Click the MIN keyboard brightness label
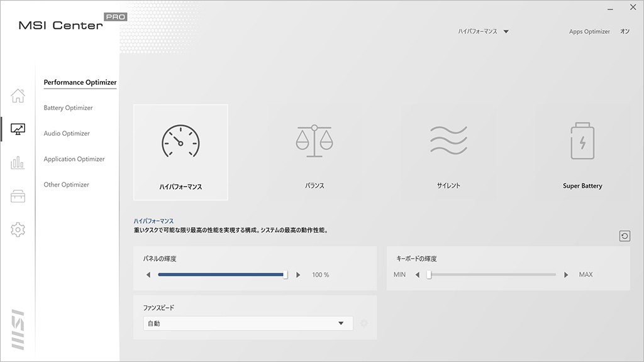Viewport: 644px width, 362px height. 399,275
